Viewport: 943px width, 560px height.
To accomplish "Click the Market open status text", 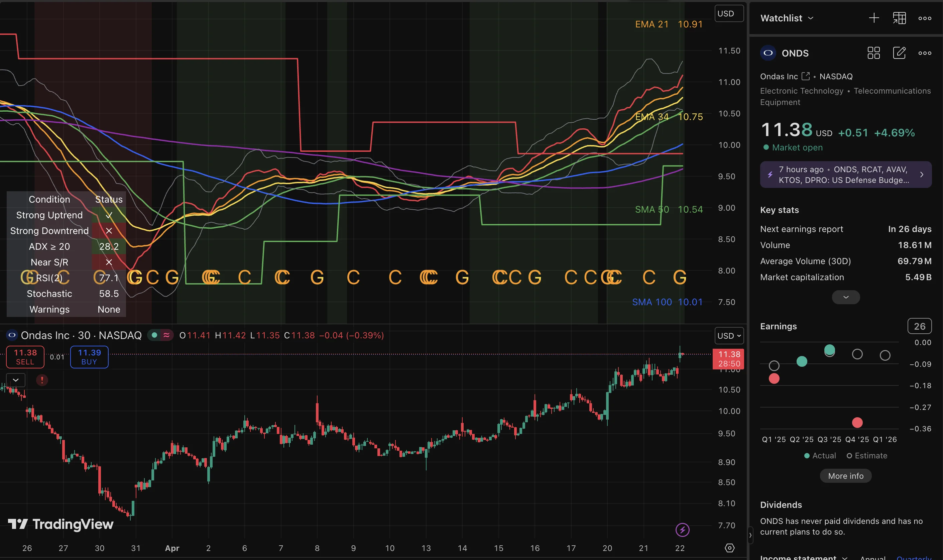I will pyautogui.click(x=797, y=147).
